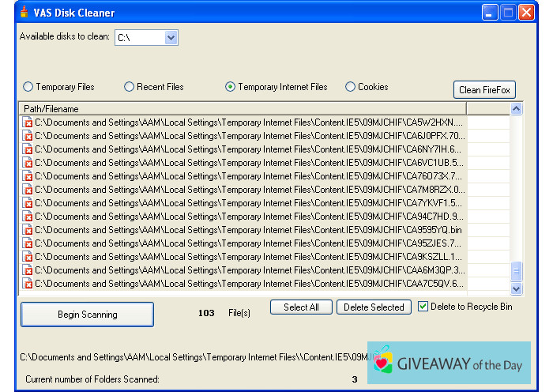Click file icon of the CA5W2HXN row
Screen dimensions: 553x392
pos(28,122)
